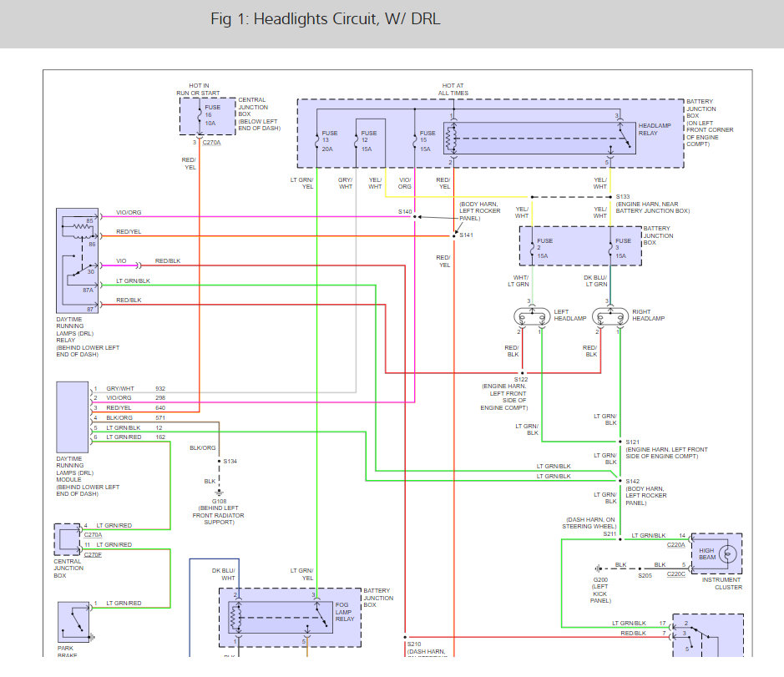The height and width of the screenshot is (677, 784).
Task: Click module pin row 'LT GRN/RED 162'
Action: [x=129, y=437]
